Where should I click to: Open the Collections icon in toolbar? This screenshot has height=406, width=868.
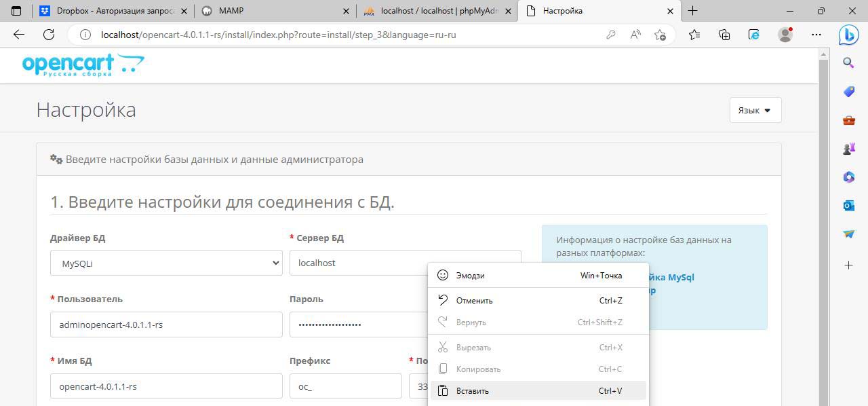click(x=724, y=35)
